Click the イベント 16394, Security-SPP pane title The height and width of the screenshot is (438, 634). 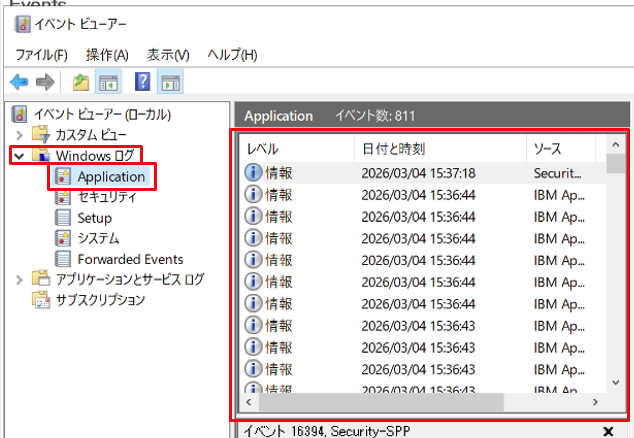coord(327,431)
